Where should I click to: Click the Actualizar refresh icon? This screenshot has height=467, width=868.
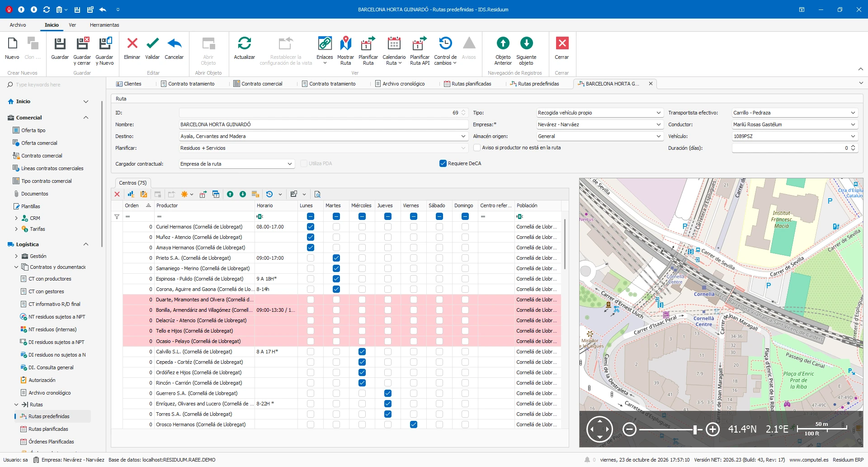click(x=244, y=48)
